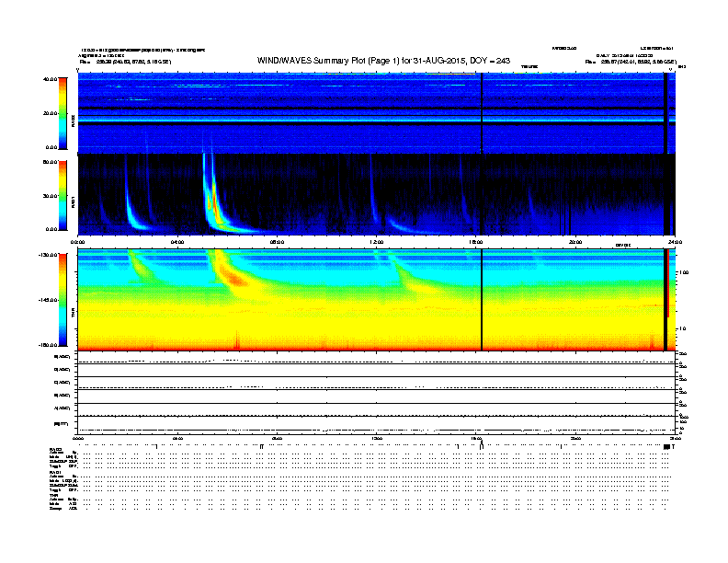Click the vertical TNR axis label beside the third panel

pyautogui.click(x=73, y=314)
